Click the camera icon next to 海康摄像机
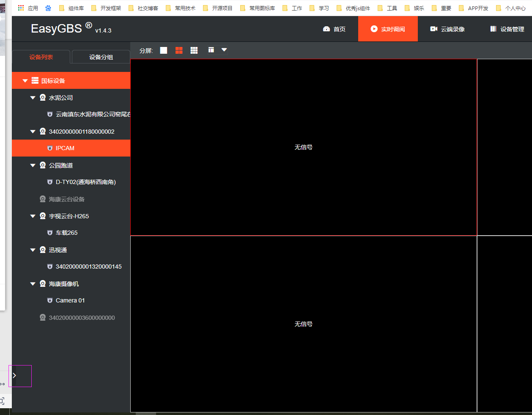Image resolution: width=532 pixels, height=415 pixels. pos(42,283)
